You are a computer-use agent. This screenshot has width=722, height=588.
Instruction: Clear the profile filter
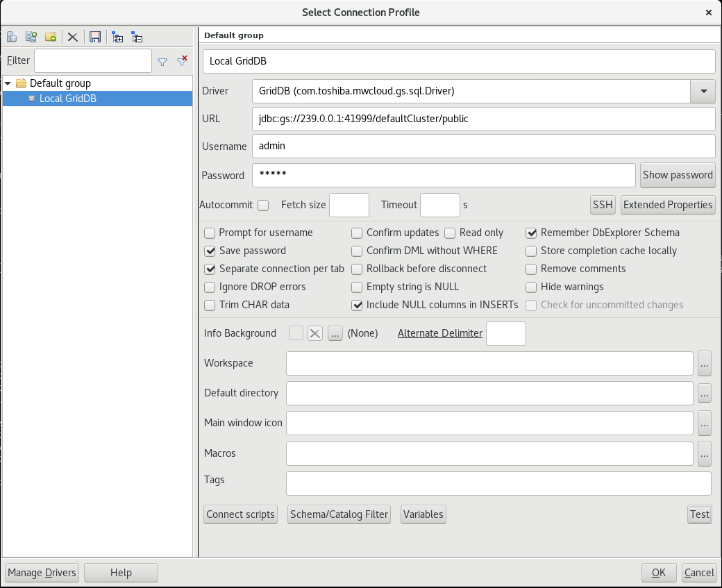182,61
